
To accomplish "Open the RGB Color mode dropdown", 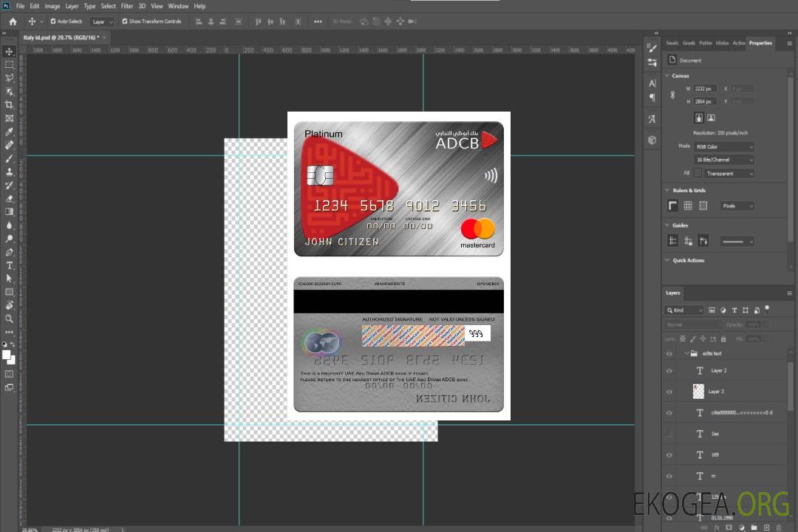I will tap(723, 146).
